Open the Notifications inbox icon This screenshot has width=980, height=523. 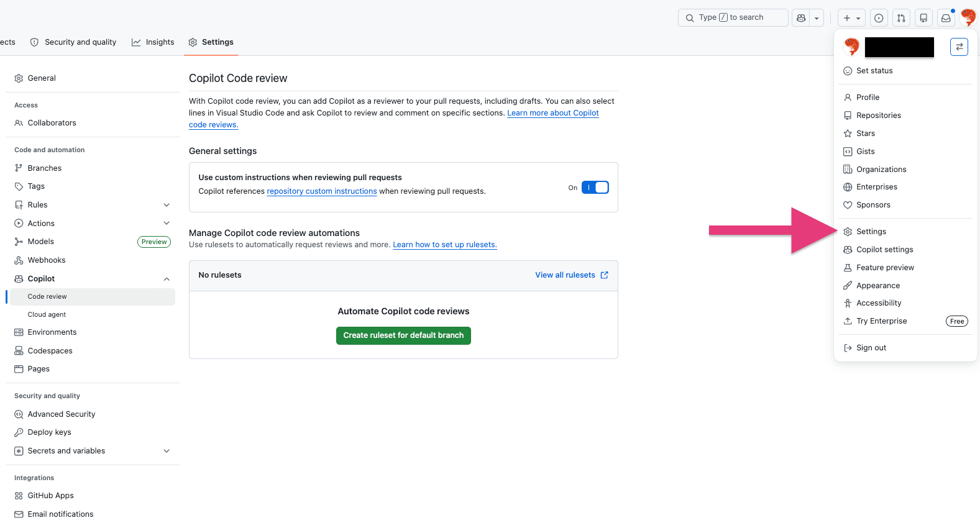point(946,18)
